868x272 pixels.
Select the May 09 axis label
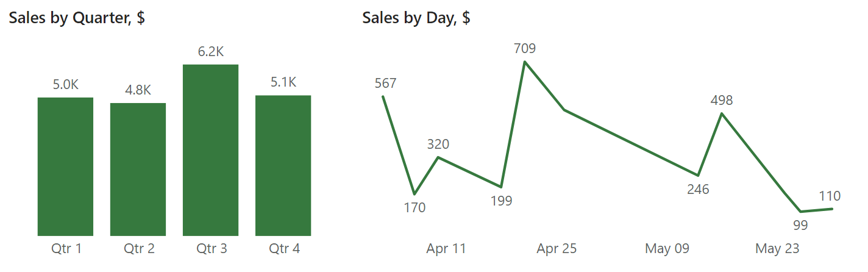coord(667,249)
